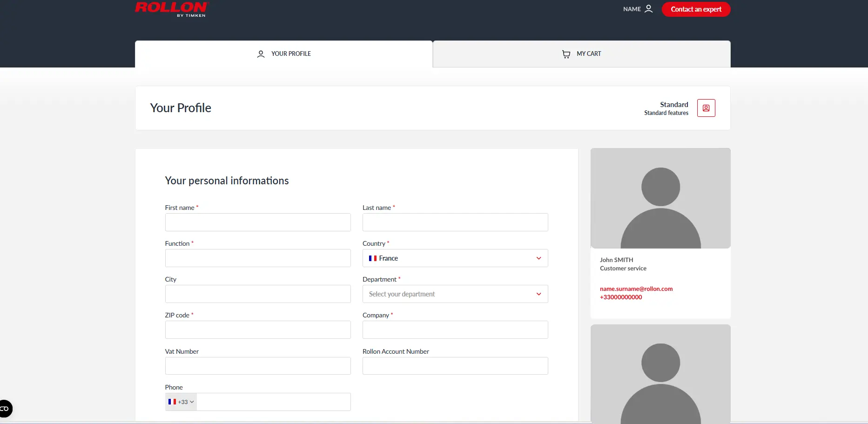Click John SMITH's avatar thumbnail

660,198
